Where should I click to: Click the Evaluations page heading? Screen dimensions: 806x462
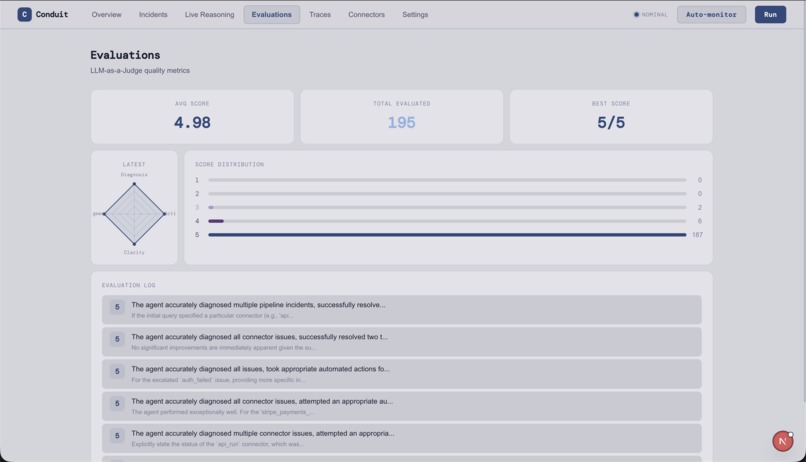click(x=125, y=55)
